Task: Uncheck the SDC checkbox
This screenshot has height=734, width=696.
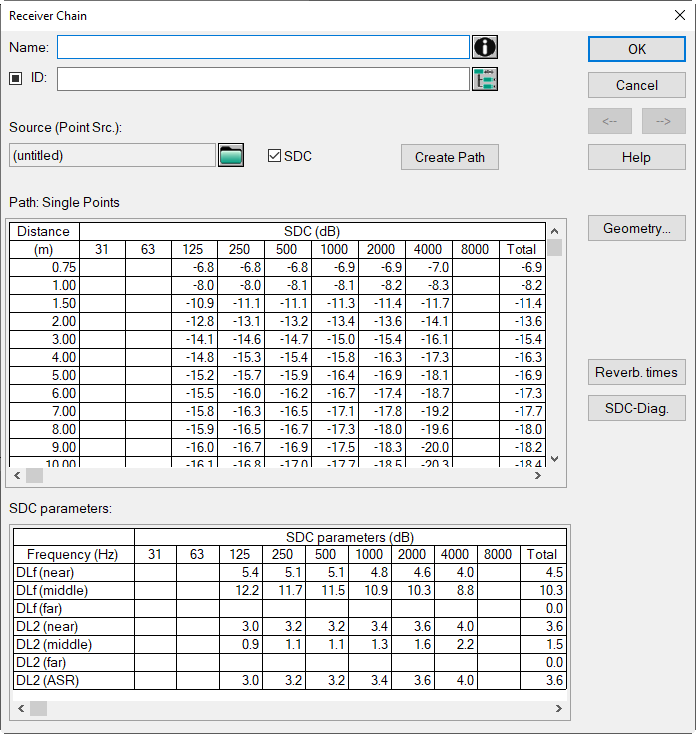Action: click(274, 156)
